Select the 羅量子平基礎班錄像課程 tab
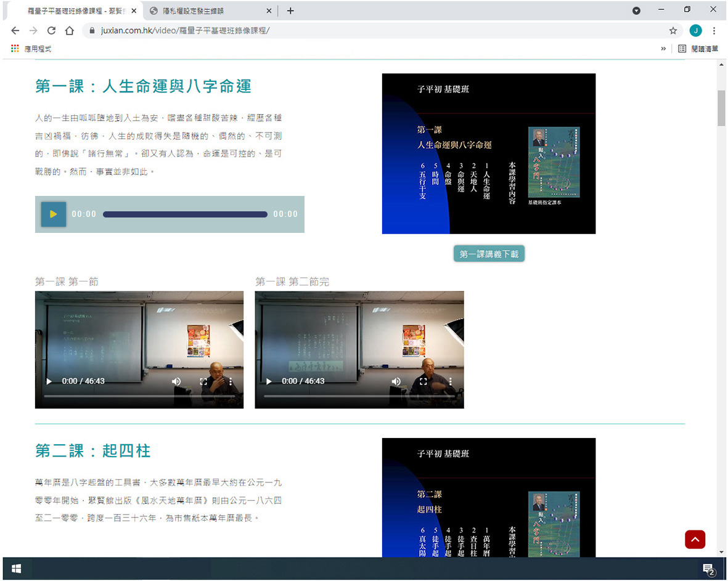This screenshot has height=581, width=728. pos(75,10)
